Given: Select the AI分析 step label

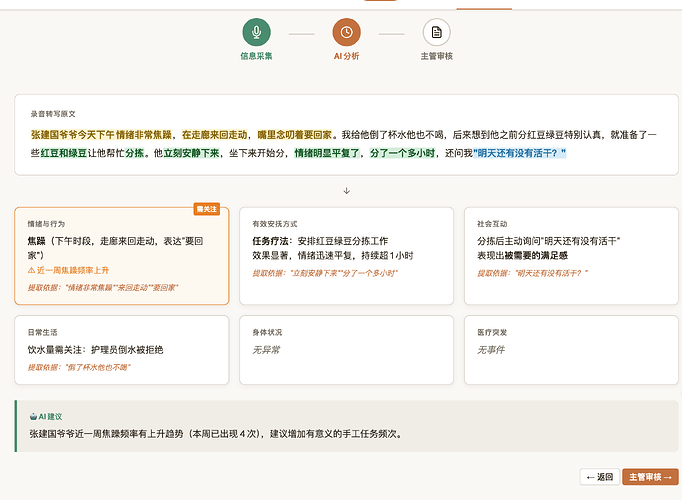Looking at the screenshot, I should 347,56.
